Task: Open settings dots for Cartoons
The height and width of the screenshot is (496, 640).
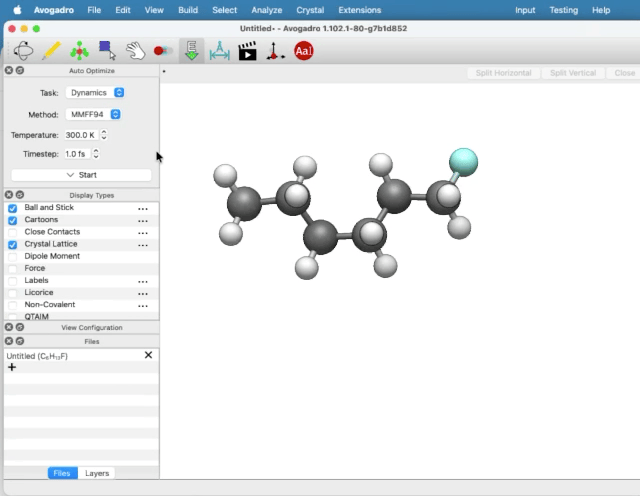Action: [143, 220]
